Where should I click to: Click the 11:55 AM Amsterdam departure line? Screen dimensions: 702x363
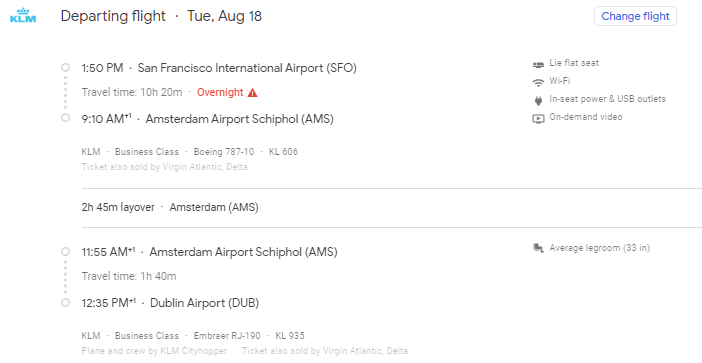click(209, 252)
